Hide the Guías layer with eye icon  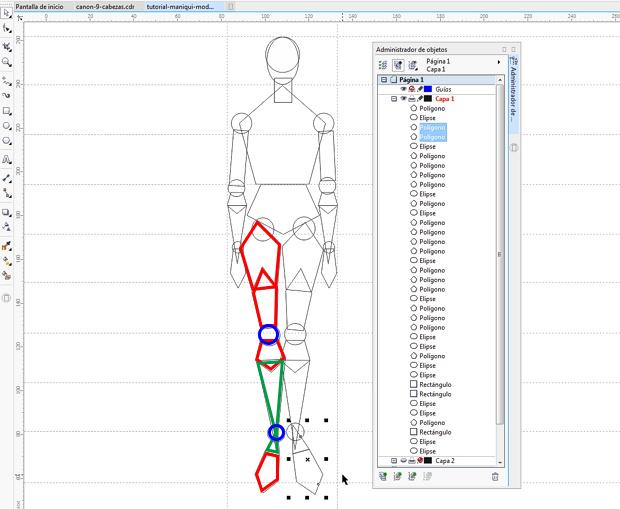click(404, 89)
